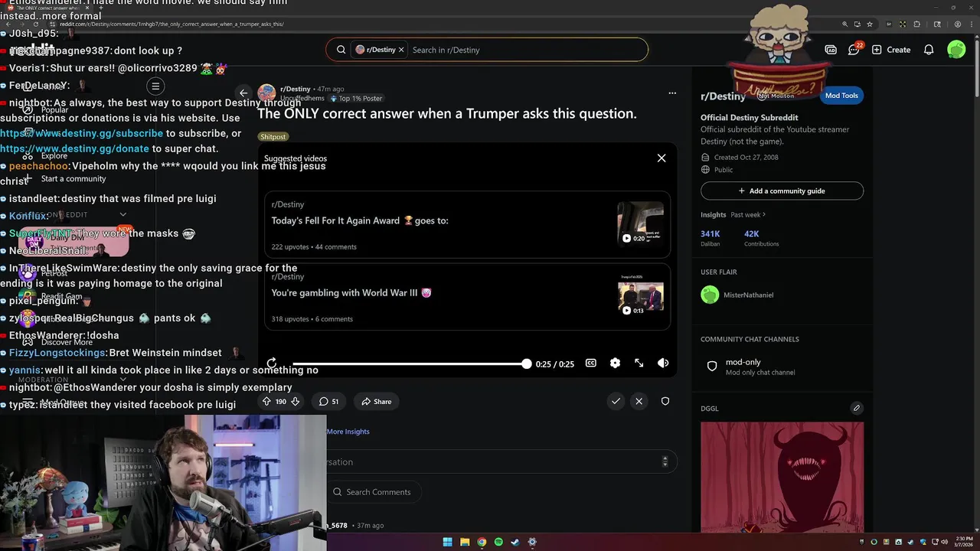
Task: Replay the finished video
Action: click(272, 364)
